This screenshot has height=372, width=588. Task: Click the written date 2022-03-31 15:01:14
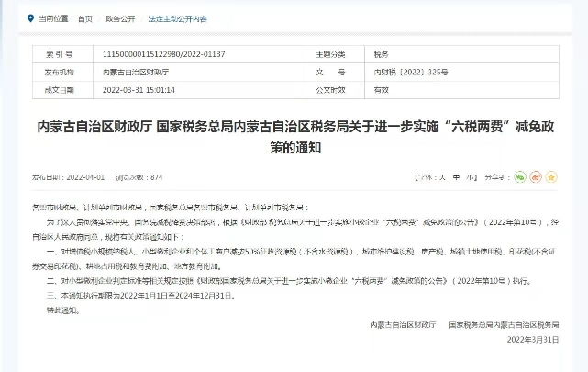(x=147, y=89)
